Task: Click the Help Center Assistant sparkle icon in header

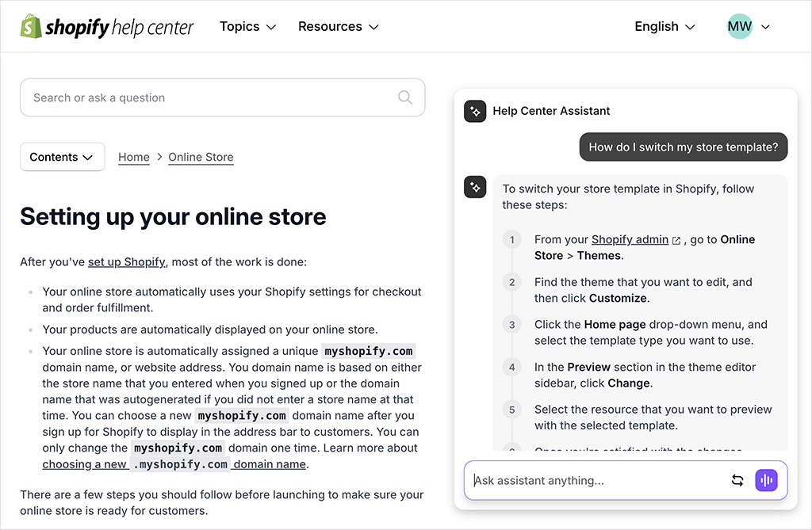Action: pyautogui.click(x=475, y=111)
